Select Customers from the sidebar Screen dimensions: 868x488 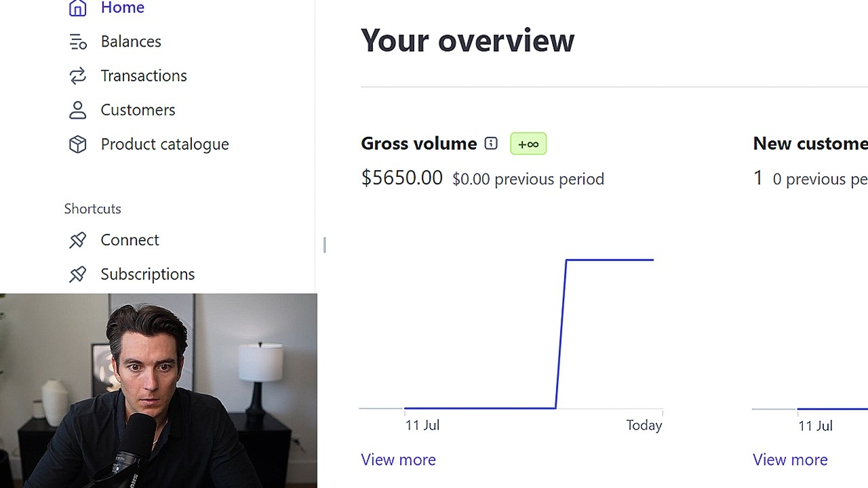(138, 110)
